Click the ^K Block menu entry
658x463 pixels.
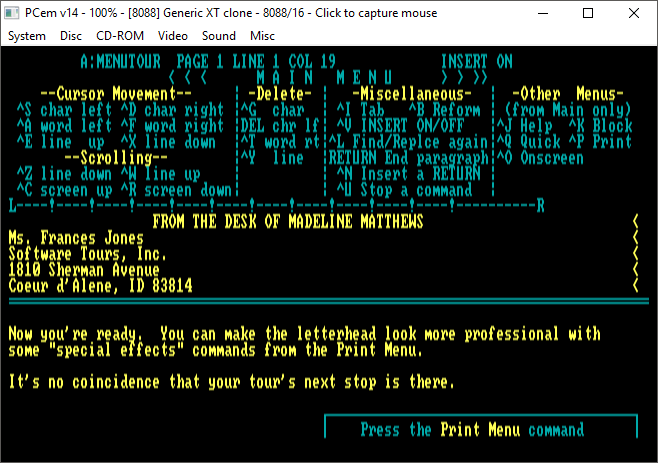[601, 126]
